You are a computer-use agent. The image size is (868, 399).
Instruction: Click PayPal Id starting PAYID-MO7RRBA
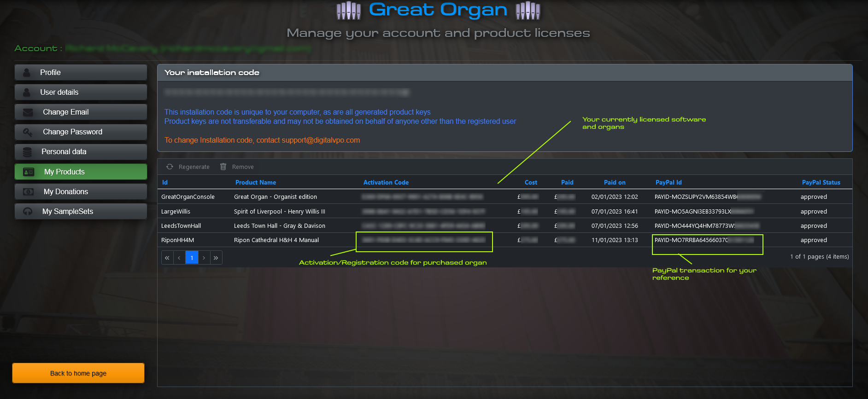(x=704, y=240)
